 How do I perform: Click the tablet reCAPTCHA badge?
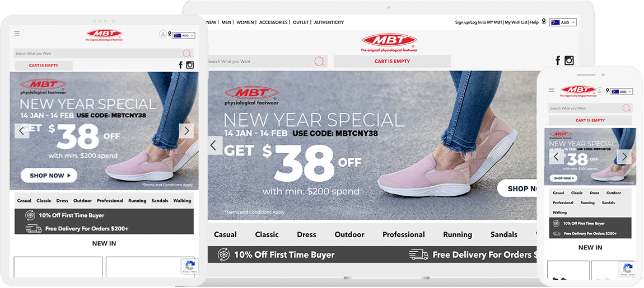pos(189,266)
